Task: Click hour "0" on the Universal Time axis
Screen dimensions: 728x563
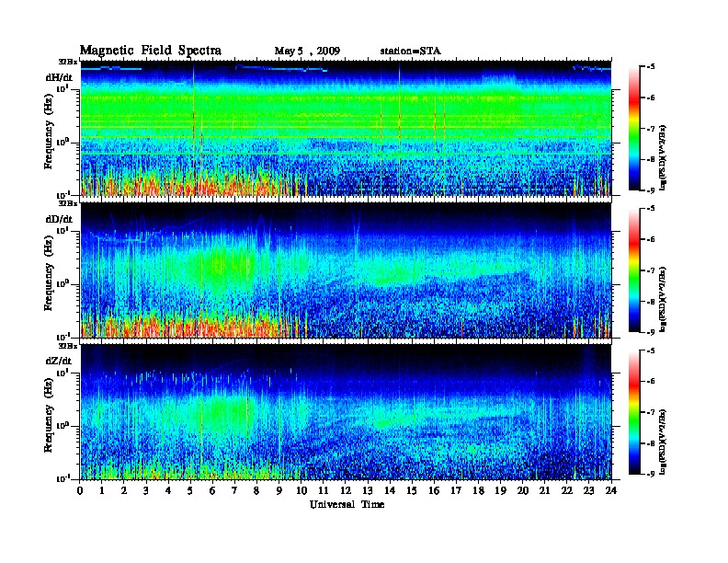Action: [x=80, y=491]
